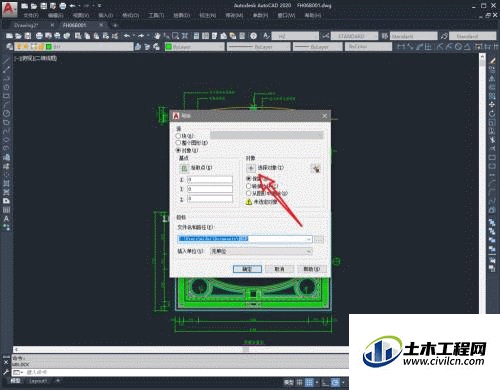Open the AutoCAD application menu logo
The height and width of the screenshot is (390, 500).
9,9
